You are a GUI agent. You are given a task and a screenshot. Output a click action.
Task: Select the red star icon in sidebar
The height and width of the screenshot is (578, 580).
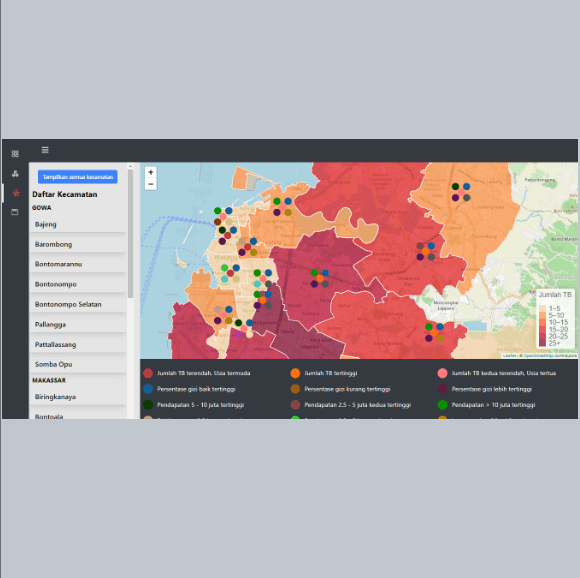16,193
